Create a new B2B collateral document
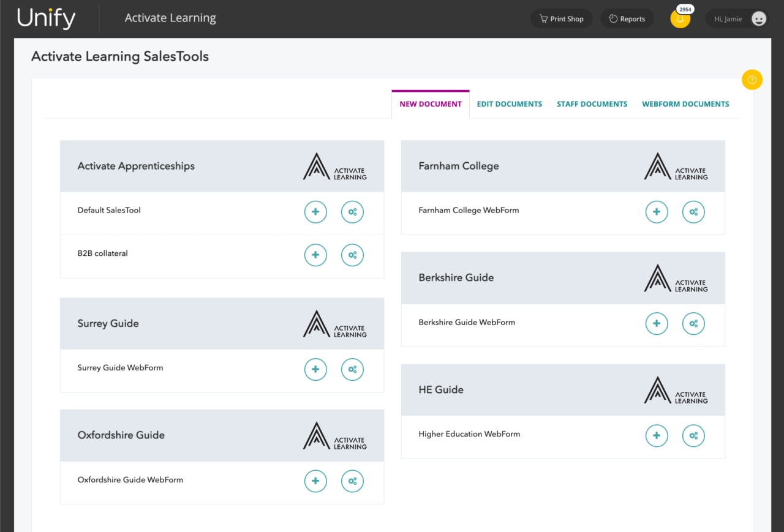Image resolution: width=784 pixels, height=532 pixels. pyautogui.click(x=315, y=255)
